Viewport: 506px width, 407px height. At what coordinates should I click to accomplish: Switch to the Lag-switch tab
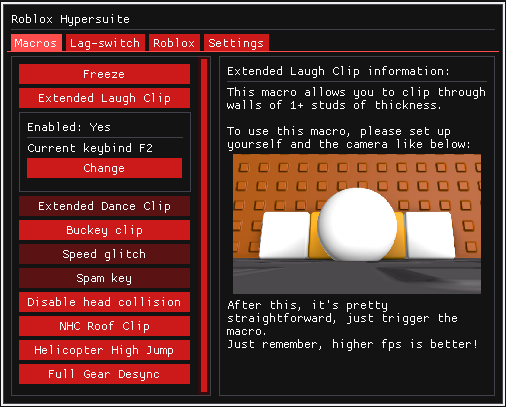pos(105,43)
